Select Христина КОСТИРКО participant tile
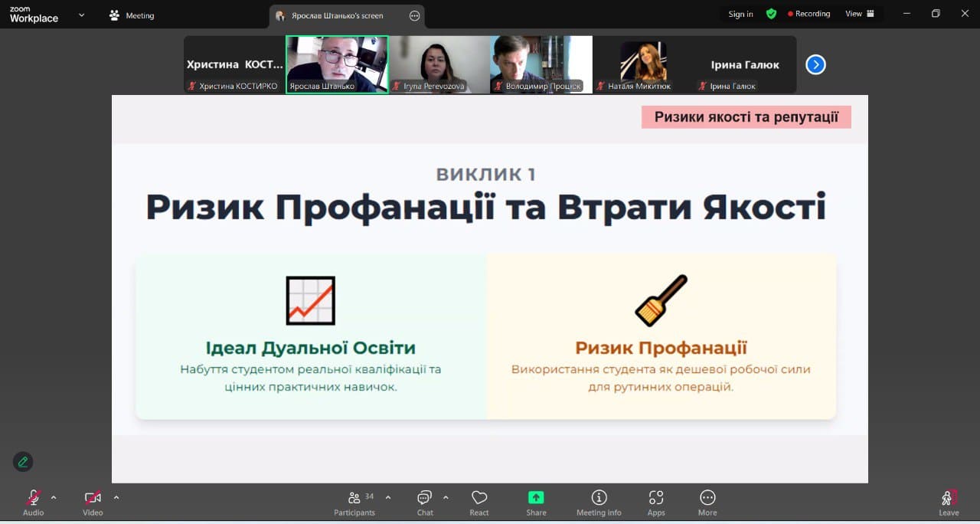Screen dimensions: 980x524 tap(234, 64)
